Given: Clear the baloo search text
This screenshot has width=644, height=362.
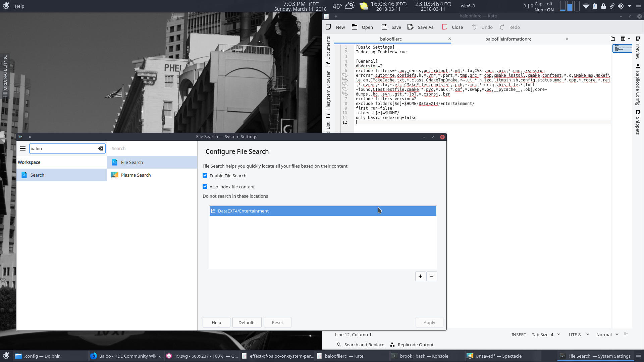Looking at the screenshot, I should pyautogui.click(x=101, y=148).
